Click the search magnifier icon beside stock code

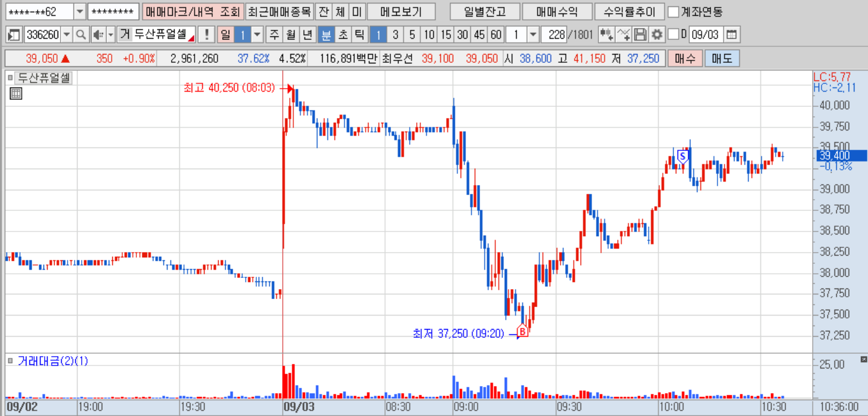(x=81, y=35)
